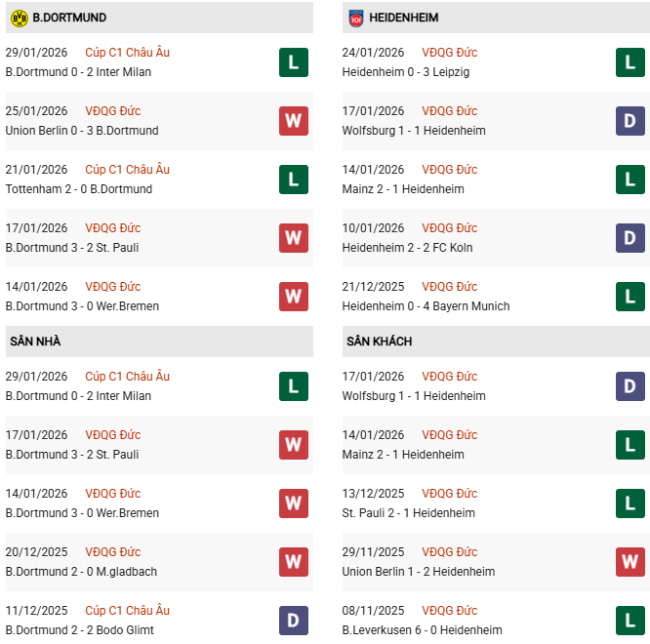The image size is (650, 644).
Task: Click L badge for Heidenheim 0-4 Bayern Munich
Action: tap(630, 297)
